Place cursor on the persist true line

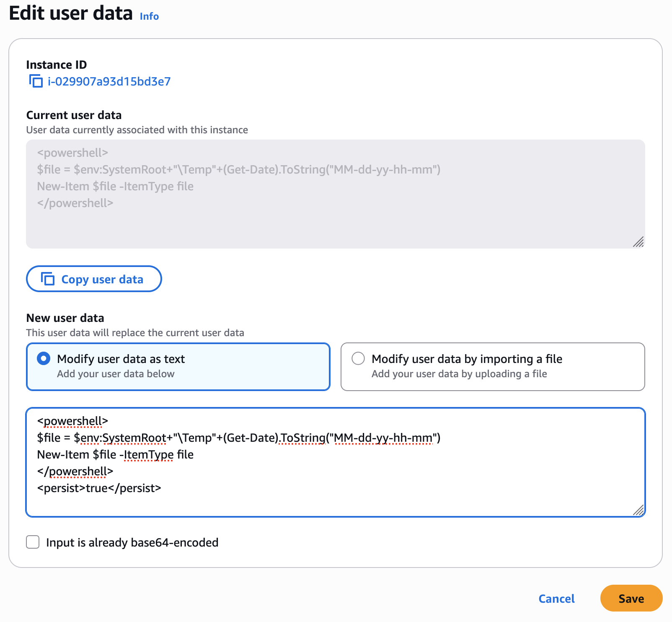(x=99, y=488)
